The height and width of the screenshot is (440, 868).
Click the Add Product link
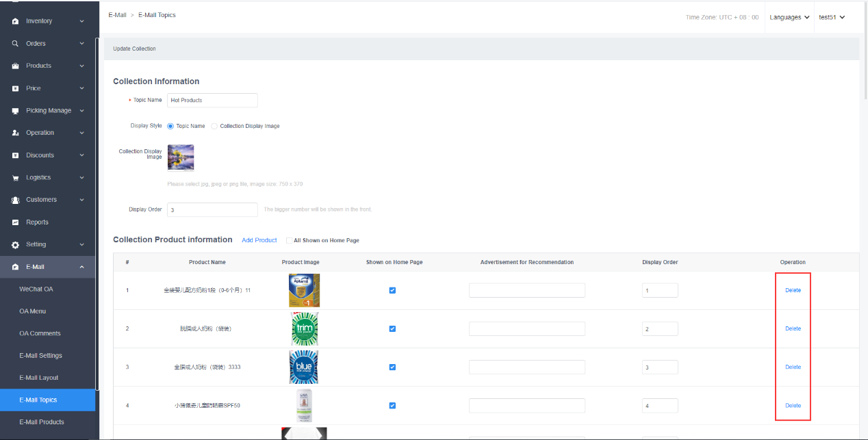coord(259,240)
